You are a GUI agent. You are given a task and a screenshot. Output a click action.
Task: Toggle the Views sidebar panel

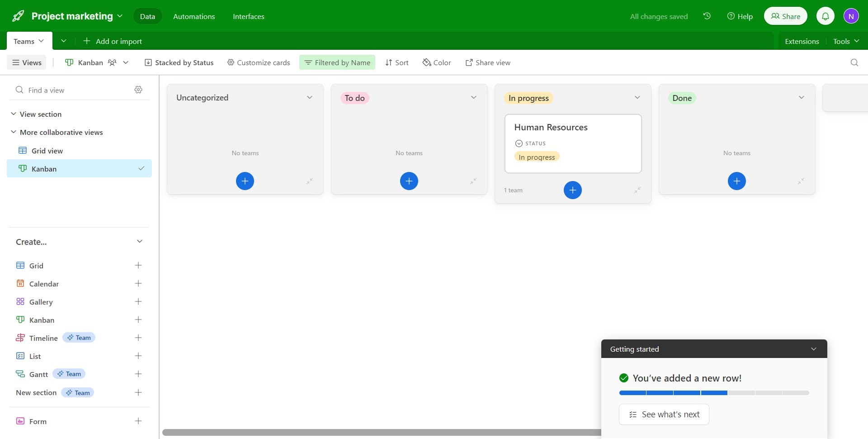(x=27, y=62)
